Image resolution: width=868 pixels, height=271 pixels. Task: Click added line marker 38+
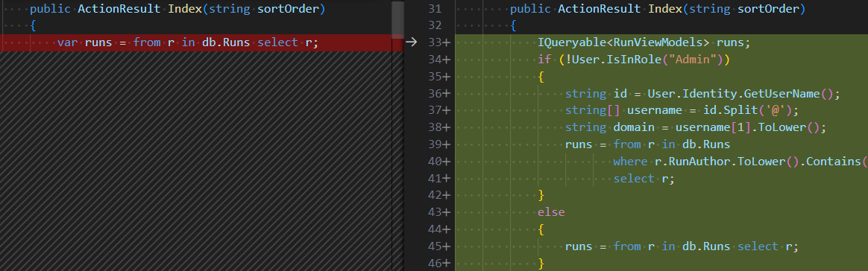tap(439, 127)
